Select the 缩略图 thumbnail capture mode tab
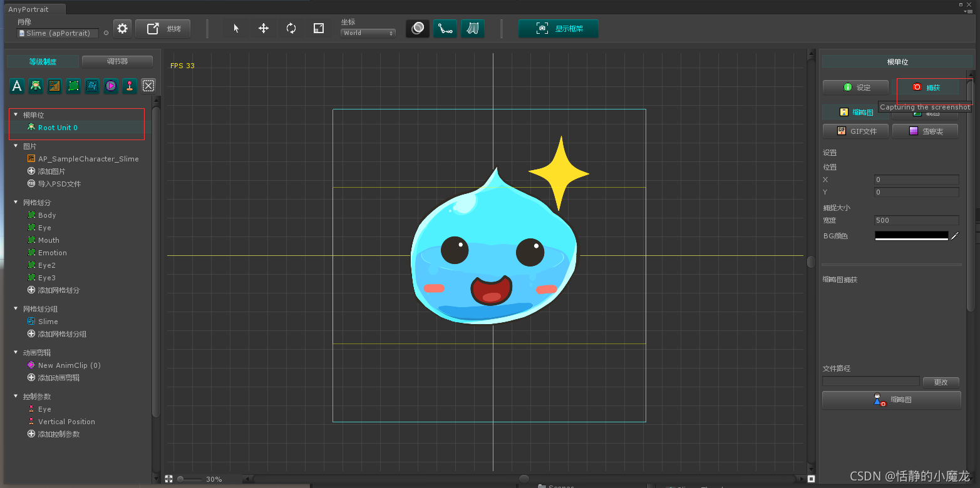 (856, 113)
